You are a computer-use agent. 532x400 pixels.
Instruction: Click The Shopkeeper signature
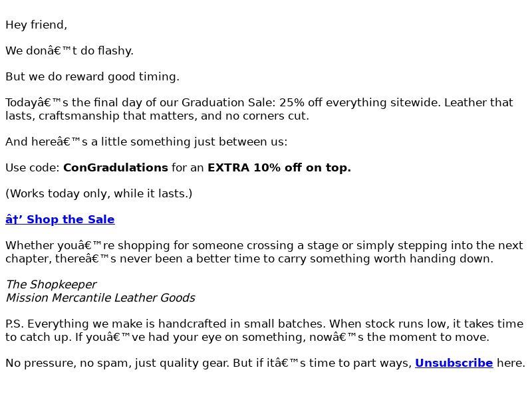point(51,284)
